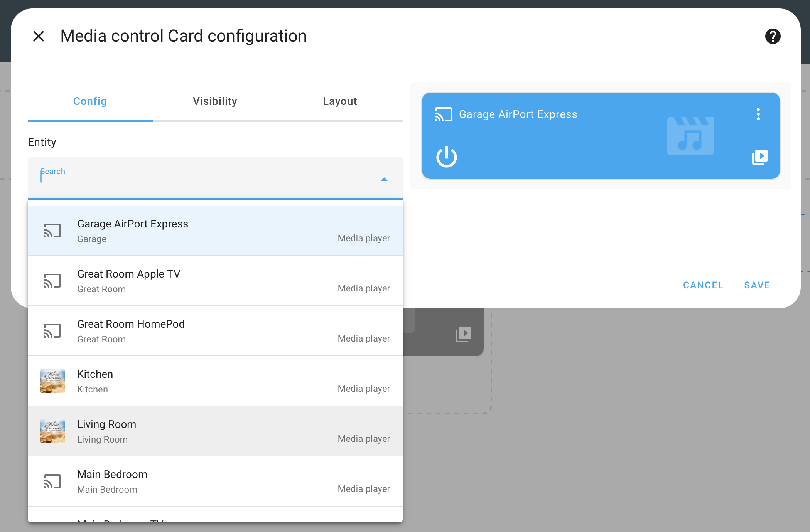810x532 pixels.
Task: Click the cast icon next to Main Bedroom entry
Action: tap(52, 481)
